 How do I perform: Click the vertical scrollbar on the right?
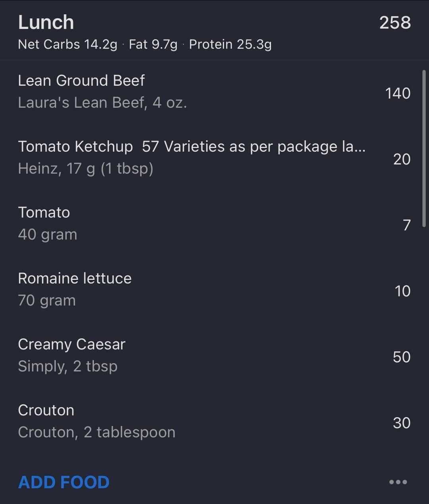point(424,148)
